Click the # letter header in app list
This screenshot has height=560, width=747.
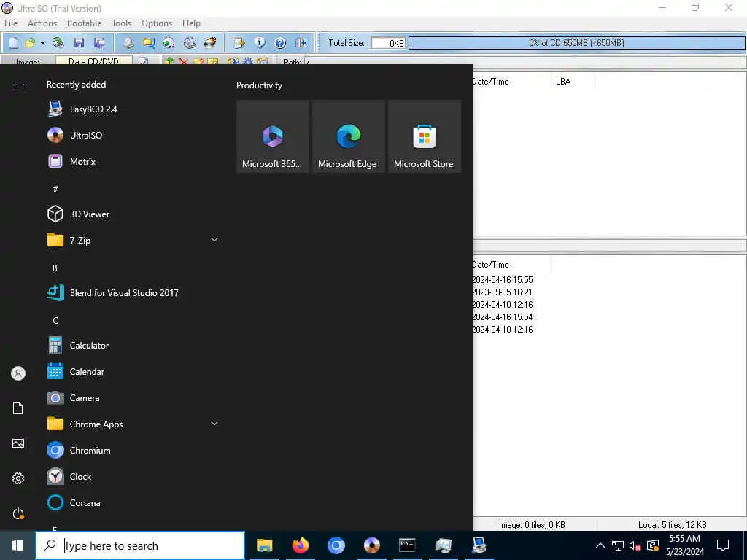(x=55, y=189)
